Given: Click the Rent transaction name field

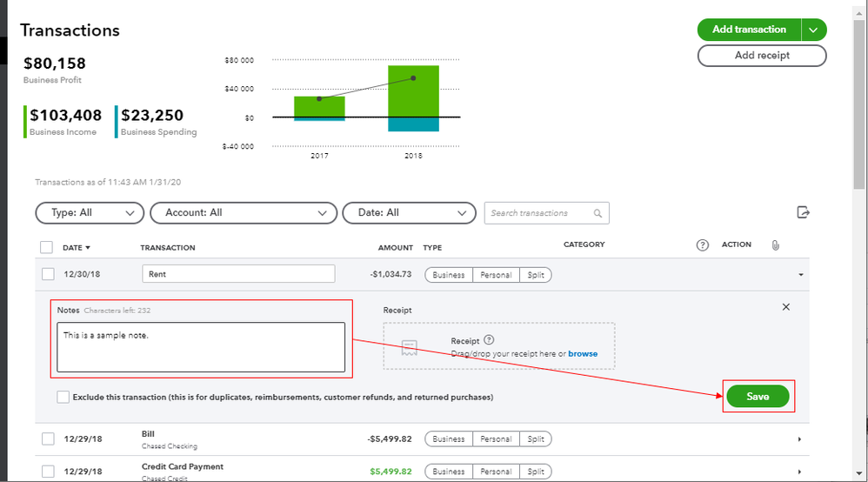Looking at the screenshot, I should (x=238, y=274).
